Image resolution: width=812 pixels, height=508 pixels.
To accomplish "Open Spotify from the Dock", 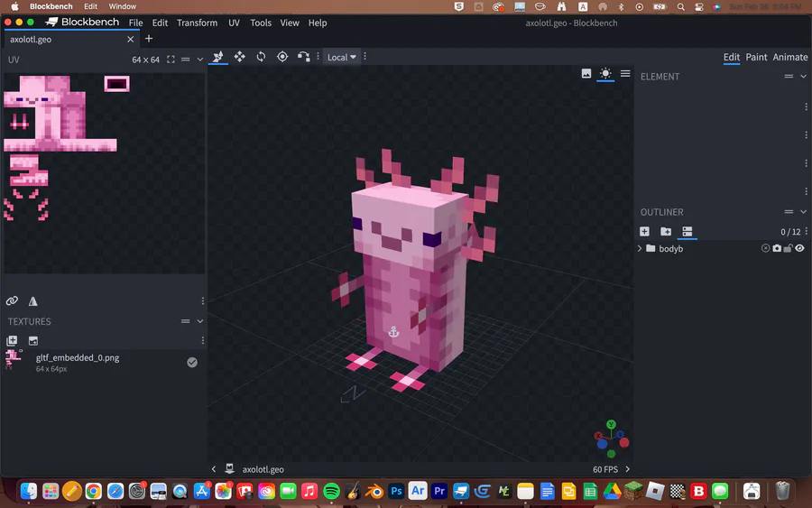I will 331,491.
